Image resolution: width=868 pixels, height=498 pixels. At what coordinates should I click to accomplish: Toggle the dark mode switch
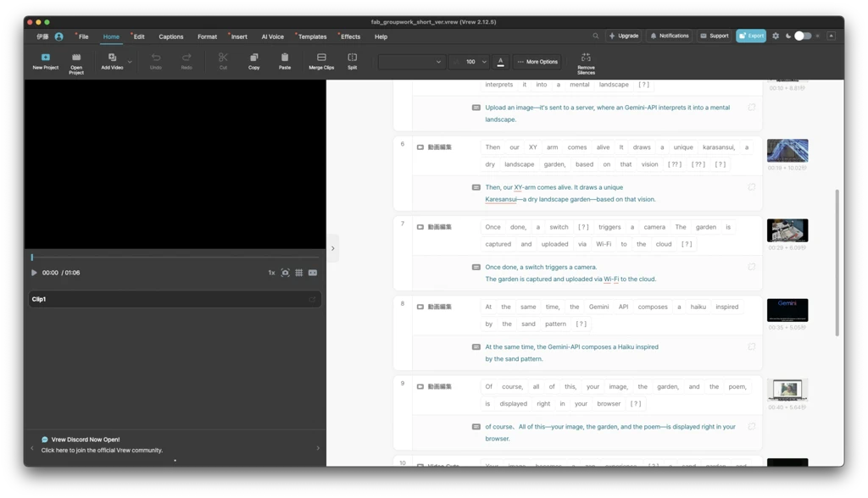[x=803, y=36]
